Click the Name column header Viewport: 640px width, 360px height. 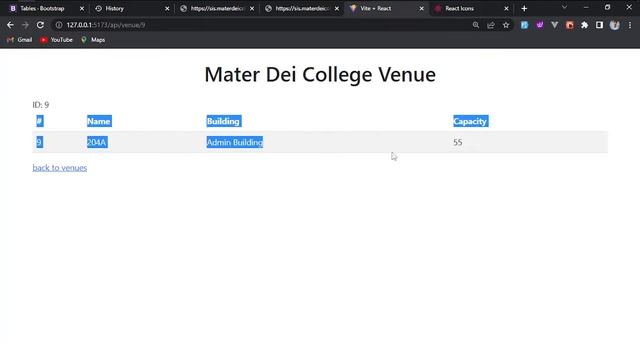99,121
